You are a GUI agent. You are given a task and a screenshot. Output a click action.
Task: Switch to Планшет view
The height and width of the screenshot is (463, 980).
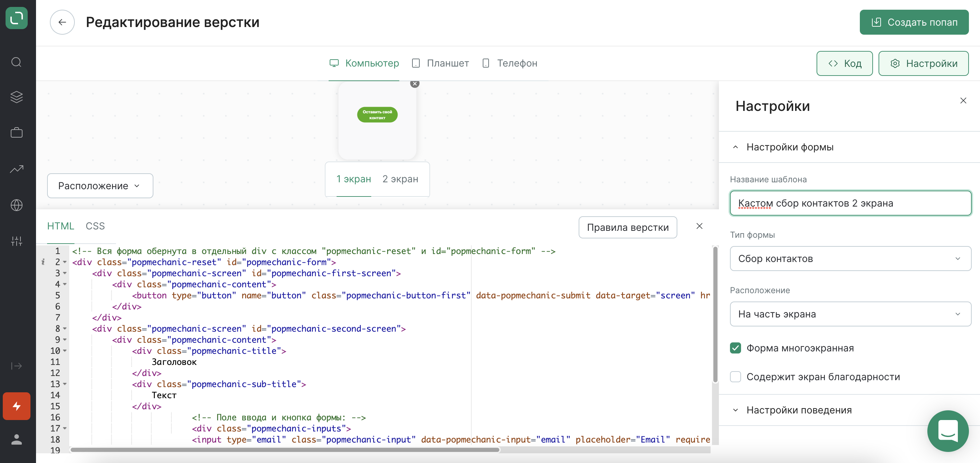coord(440,63)
